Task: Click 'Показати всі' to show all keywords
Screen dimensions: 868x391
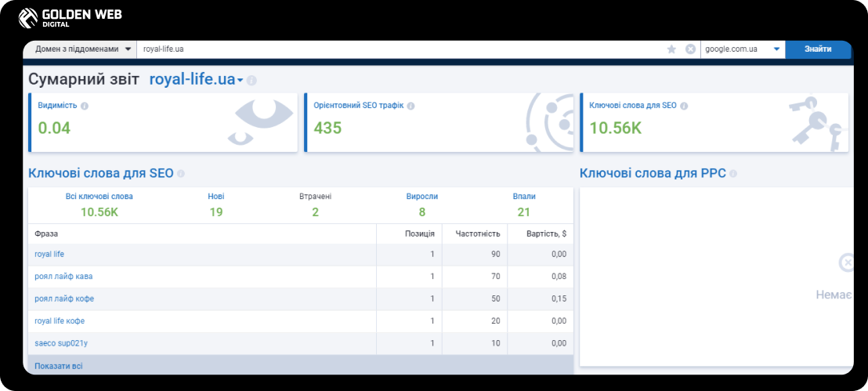Action: pos(59,366)
